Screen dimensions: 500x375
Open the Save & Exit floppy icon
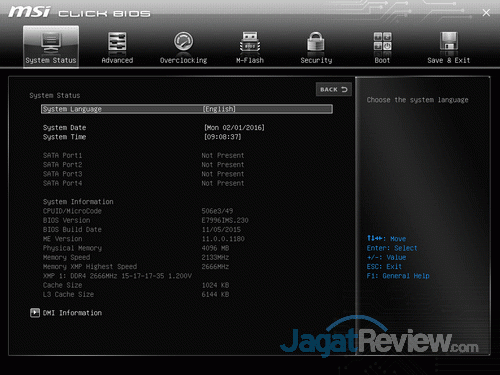point(449,42)
